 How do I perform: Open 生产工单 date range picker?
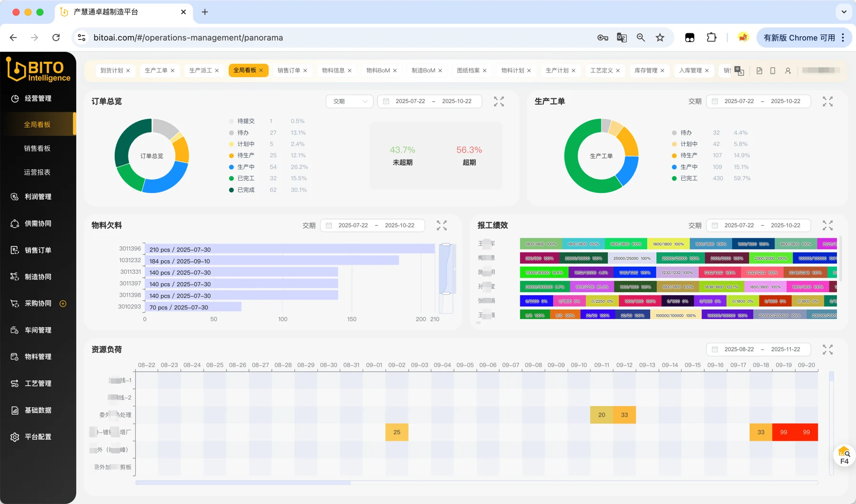(758, 101)
